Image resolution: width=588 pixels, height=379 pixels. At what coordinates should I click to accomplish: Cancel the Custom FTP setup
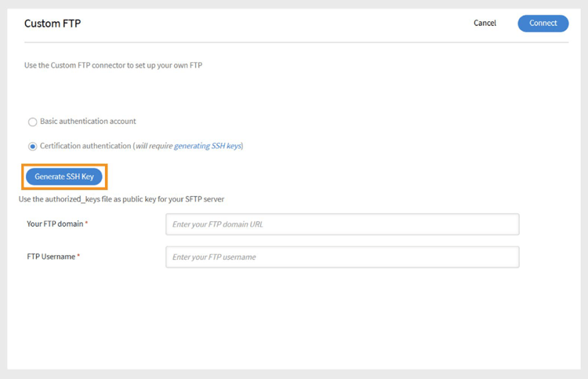(485, 24)
